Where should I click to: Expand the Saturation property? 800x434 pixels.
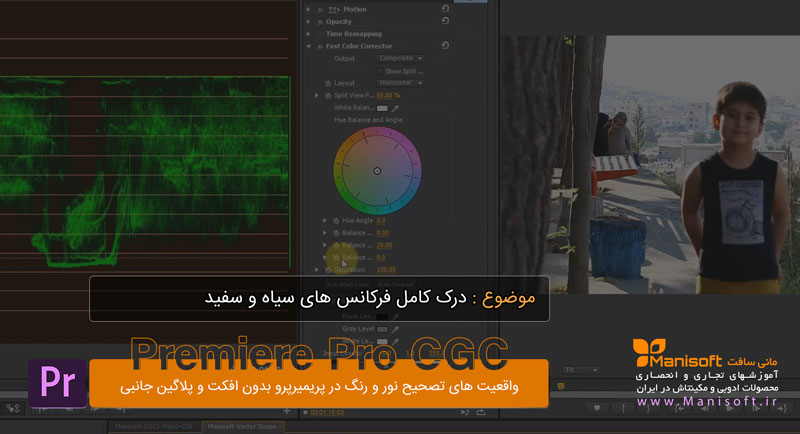[x=316, y=269]
